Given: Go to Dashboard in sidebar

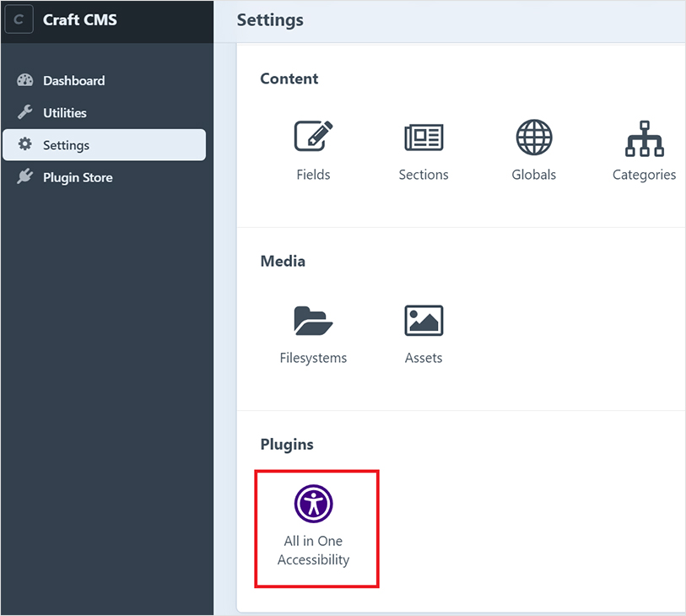Looking at the screenshot, I should point(74,80).
